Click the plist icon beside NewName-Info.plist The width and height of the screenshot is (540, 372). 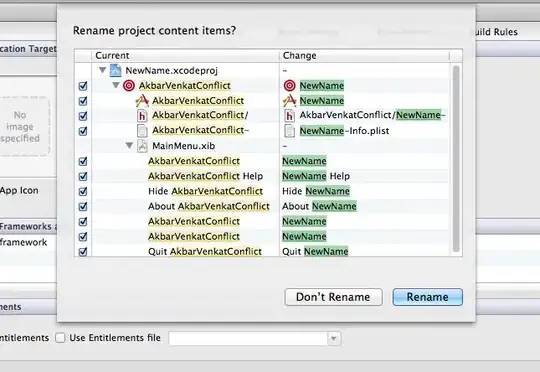point(290,131)
